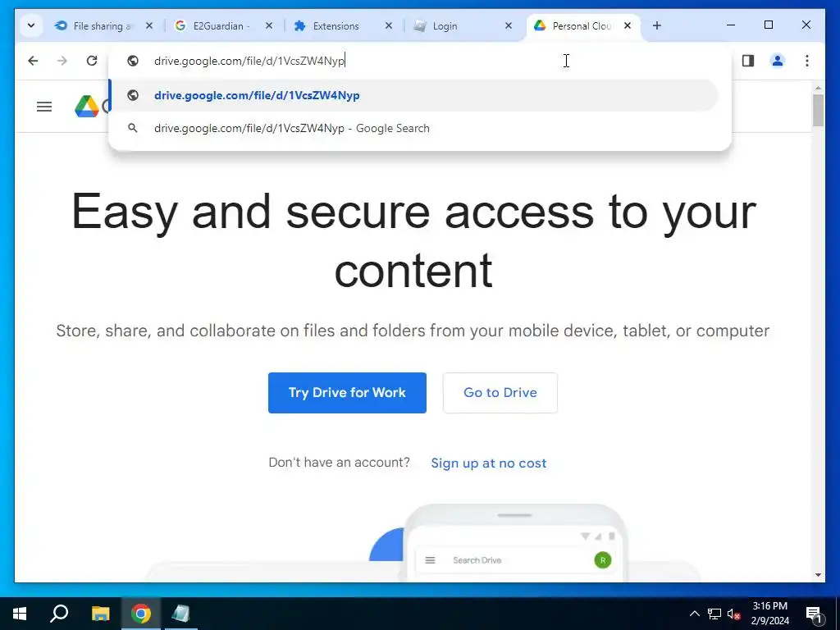Viewport: 840px width, 630px height.
Task: Open a new tab with plus button
Action: [x=657, y=25]
